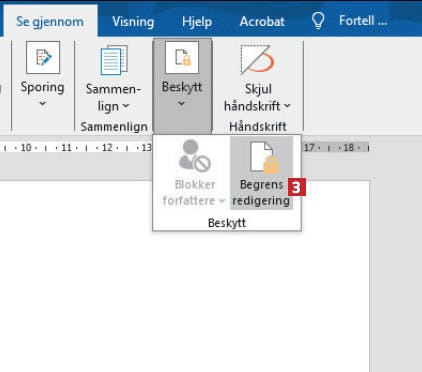Open the Skjul håndskrift dropdown arrow
The height and width of the screenshot is (372, 422).
click(287, 106)
